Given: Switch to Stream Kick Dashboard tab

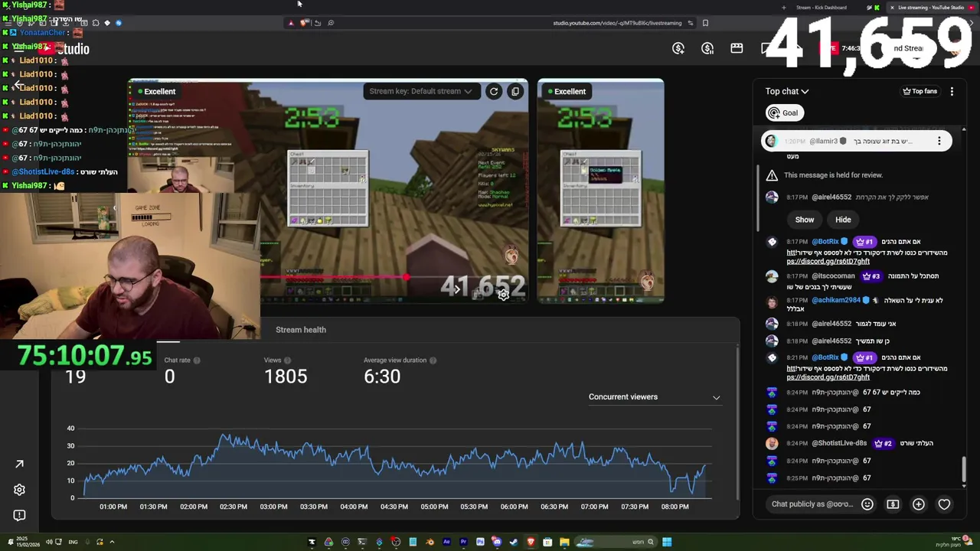Looking at the screenshot, I should 821,8.
